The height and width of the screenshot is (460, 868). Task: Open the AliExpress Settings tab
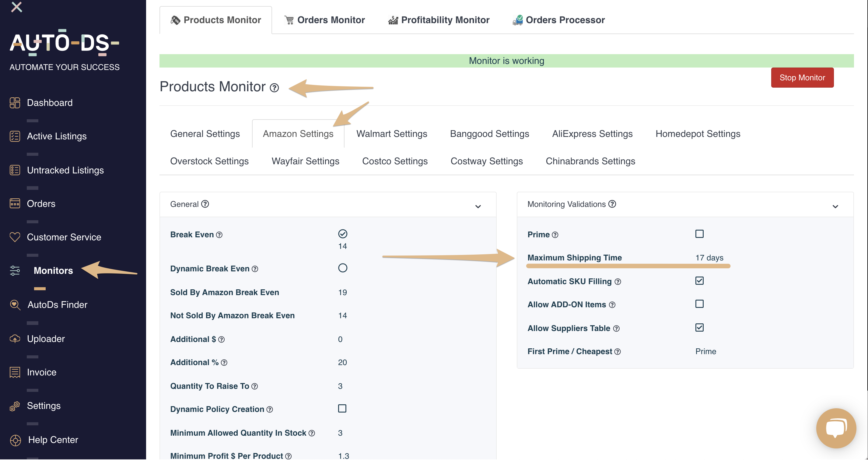point(592,134)
